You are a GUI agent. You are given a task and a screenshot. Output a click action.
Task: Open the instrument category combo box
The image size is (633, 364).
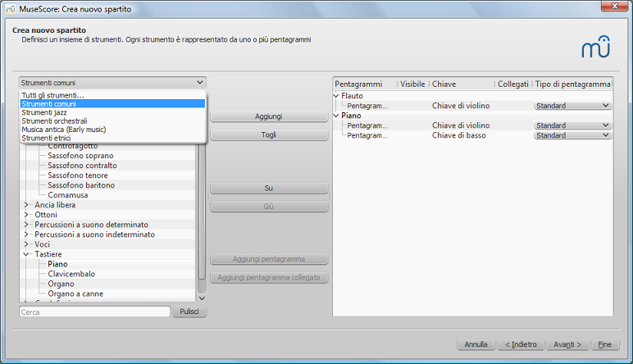[112, 83]
